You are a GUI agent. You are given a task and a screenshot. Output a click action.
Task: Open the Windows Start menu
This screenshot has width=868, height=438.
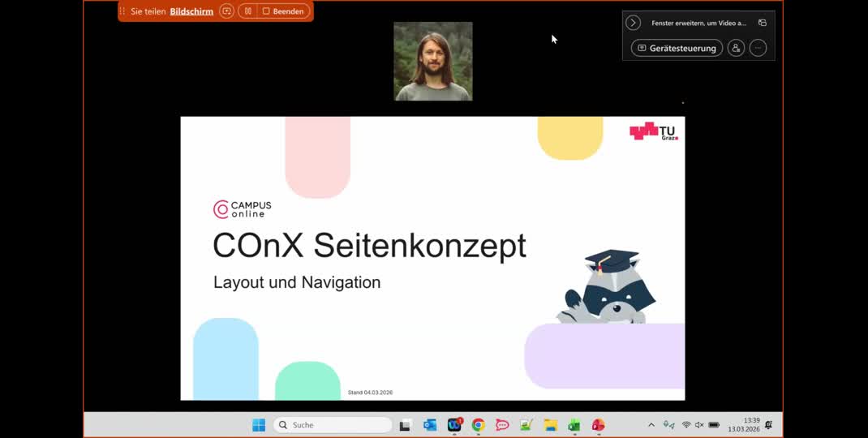point(259,425)
